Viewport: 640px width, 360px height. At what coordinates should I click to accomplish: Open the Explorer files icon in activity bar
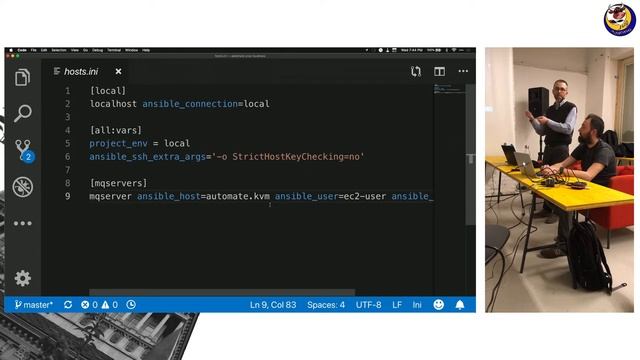coord(22,77)
